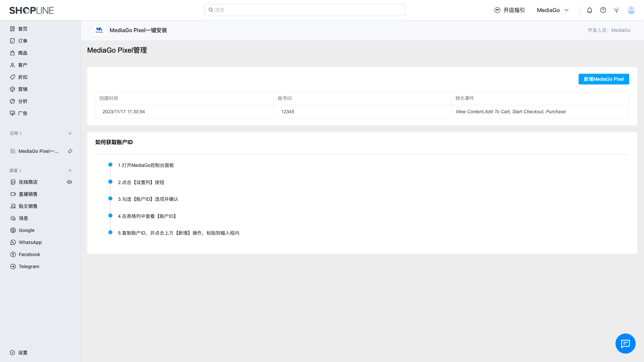Open the live chat support bubble
This screenshot has width=644, height=362.
625,344
